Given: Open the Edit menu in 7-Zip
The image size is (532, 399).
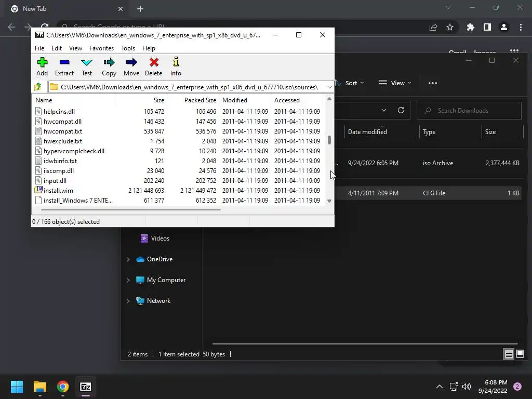Looking at the screenshot, I should click(56, 48).
